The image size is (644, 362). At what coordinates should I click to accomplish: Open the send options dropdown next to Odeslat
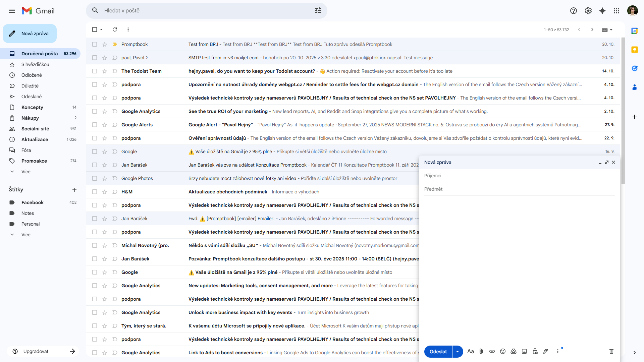(x=458, y=351)
